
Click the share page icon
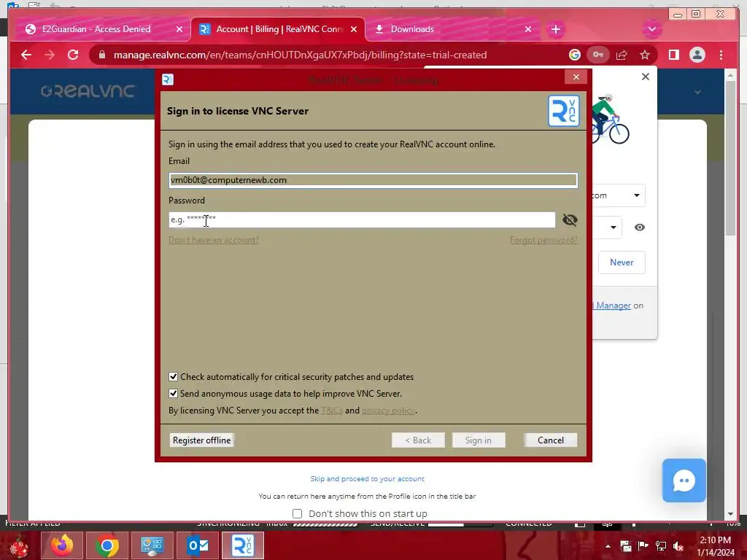point(622,55)
